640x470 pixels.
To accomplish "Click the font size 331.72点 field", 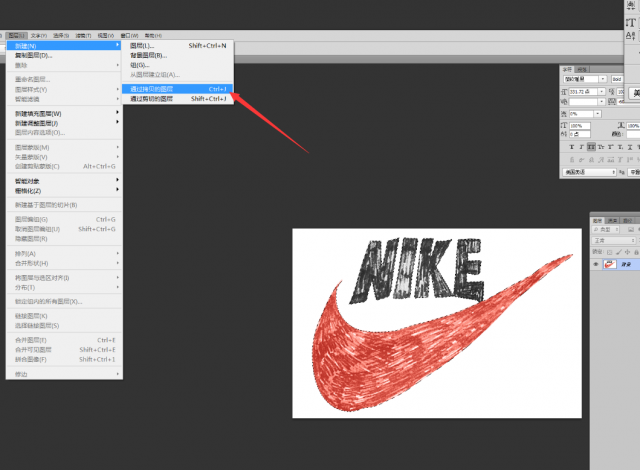I will coord(583,92).
